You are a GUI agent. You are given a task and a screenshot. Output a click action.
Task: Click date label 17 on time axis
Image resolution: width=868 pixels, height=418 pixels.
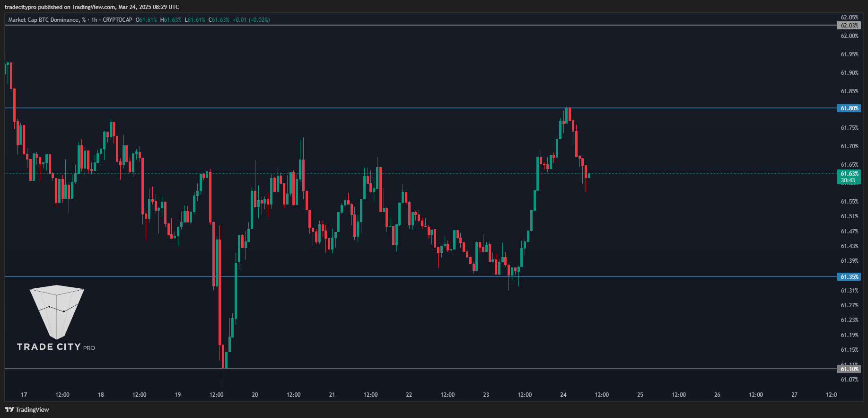[x=24, y=395]
